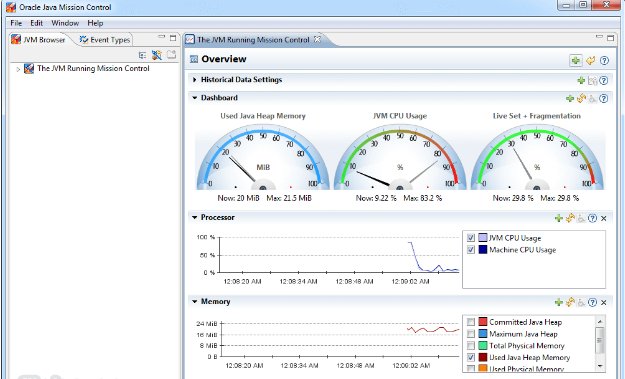Click the accessibility icon in Memory header
The width and height of the screenshot is (625, 379).
coord(582,302)
